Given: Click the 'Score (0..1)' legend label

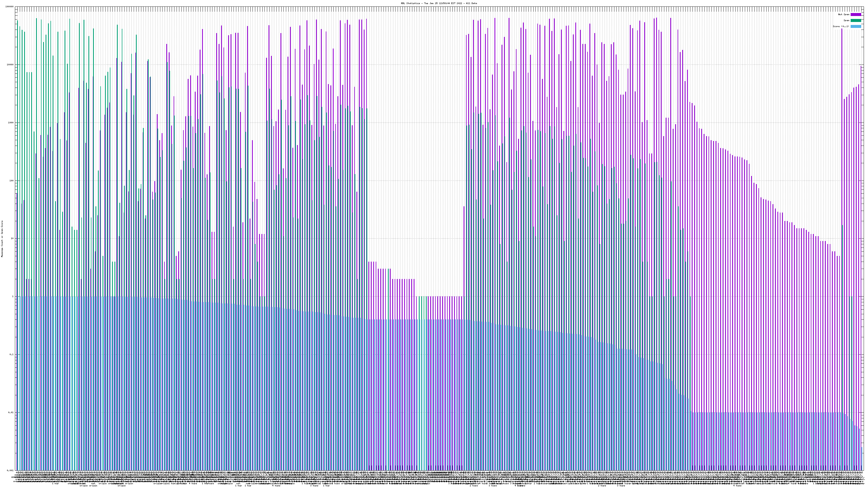Looking at the screenshot, I should click(841, 26).
